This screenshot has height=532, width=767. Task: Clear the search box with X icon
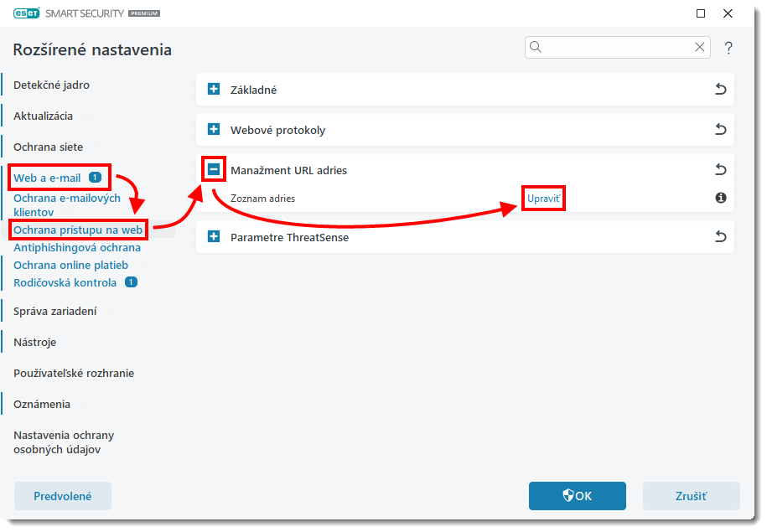(699, 48)
